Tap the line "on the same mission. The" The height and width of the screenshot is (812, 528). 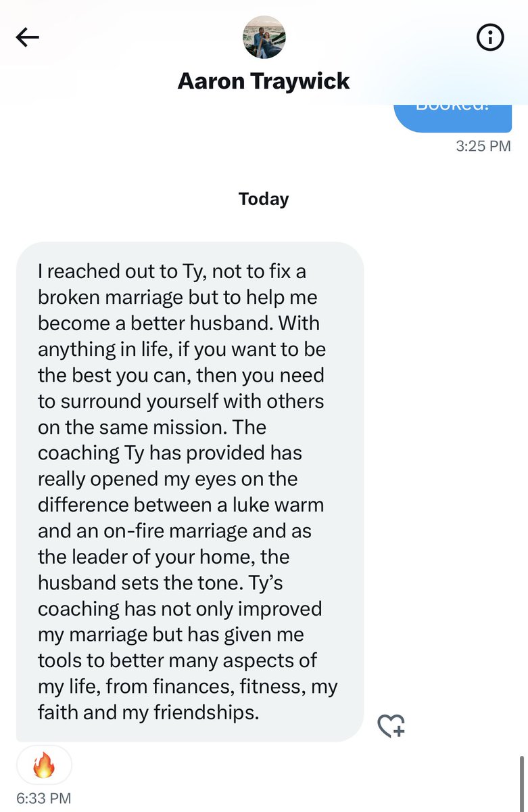click(x=152, y=428)
